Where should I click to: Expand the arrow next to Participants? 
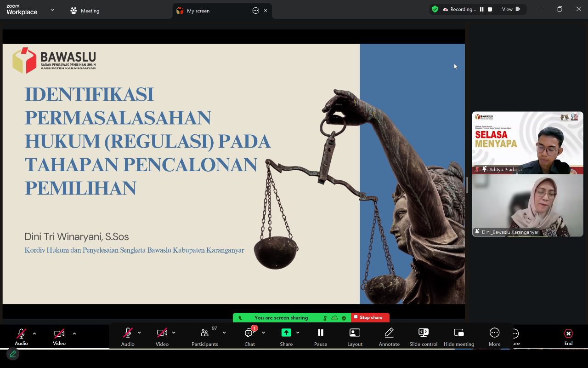[224, 333]
